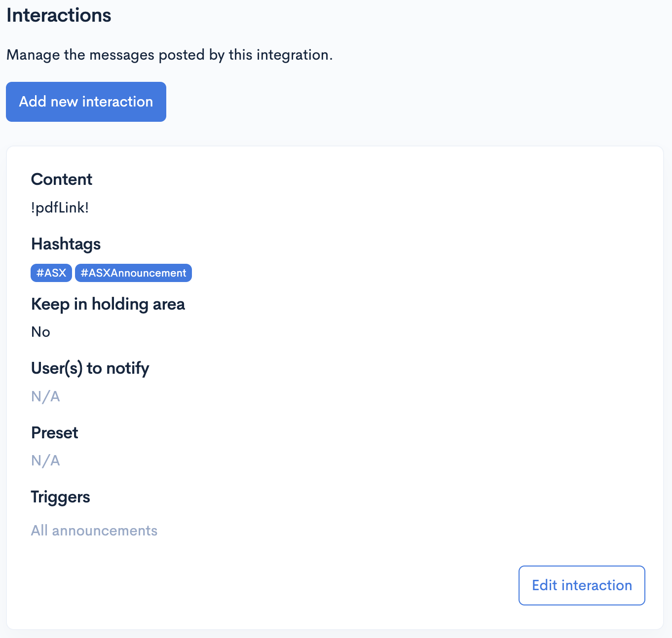Click the Add new interaction button

pos(85,102)
